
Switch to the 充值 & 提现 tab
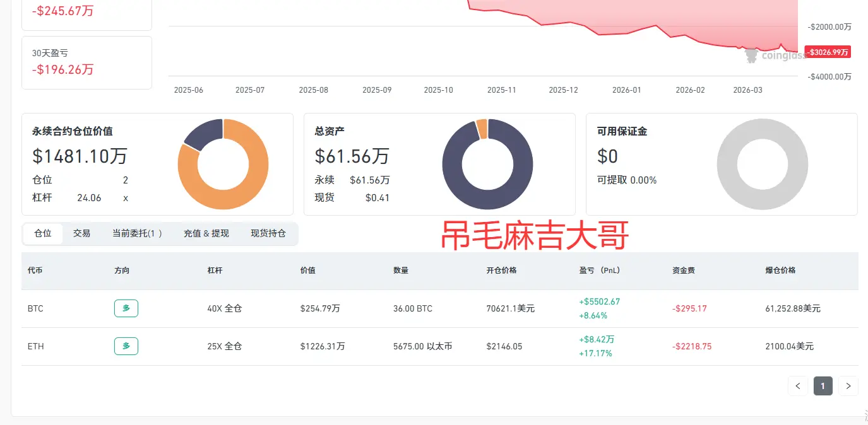[206, 233]
